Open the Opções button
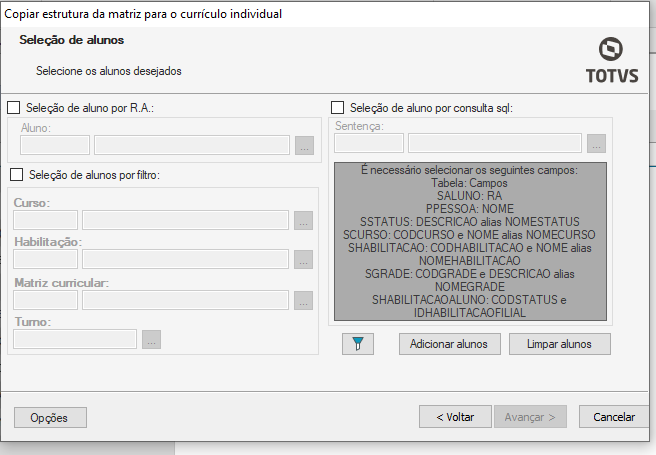 (x=50, y=417)
